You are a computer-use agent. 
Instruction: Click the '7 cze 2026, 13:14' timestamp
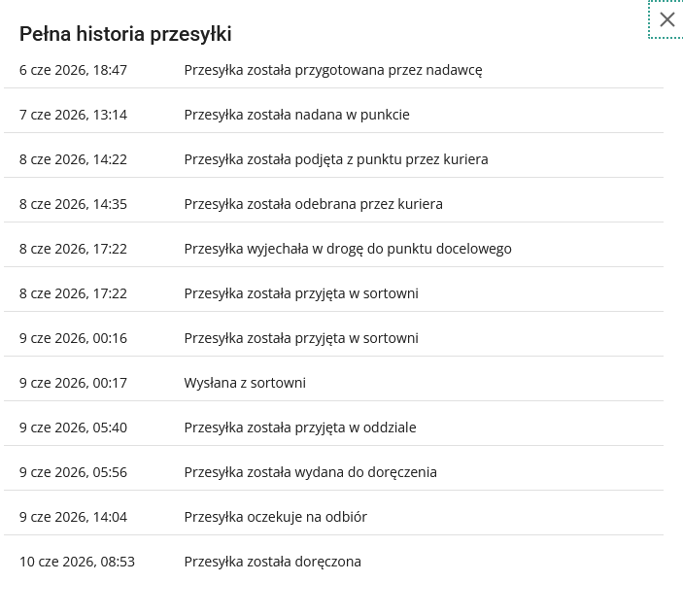tap(73, 115)
